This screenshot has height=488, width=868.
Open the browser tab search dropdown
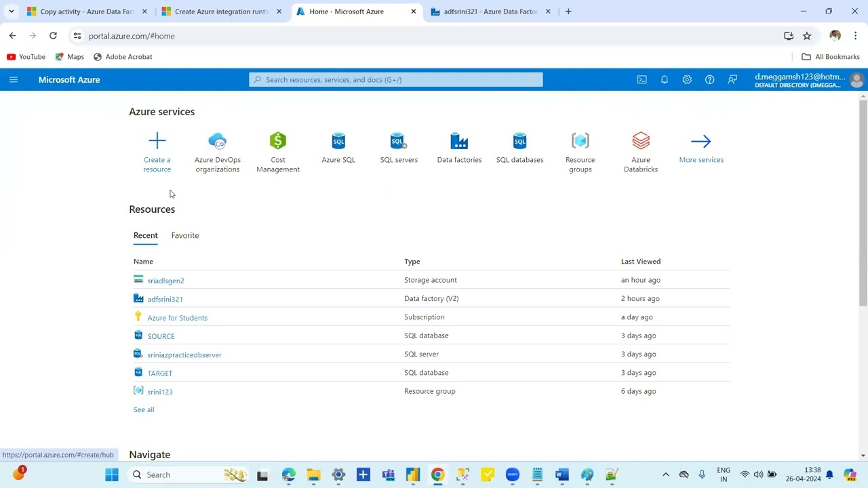click(x=12, y=12)
